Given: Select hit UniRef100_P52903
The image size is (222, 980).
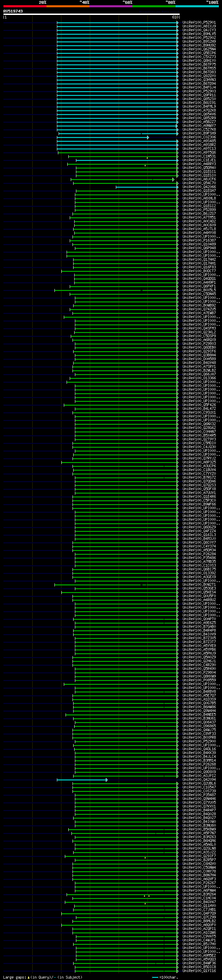Looking at the screenshot, I should pos(199,91).
